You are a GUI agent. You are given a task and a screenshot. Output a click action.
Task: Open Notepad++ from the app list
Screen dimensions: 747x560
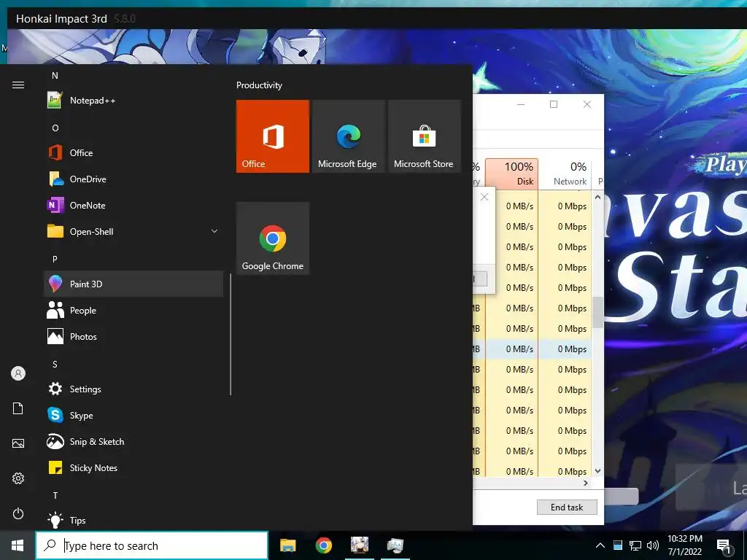[x=133, y=101]
